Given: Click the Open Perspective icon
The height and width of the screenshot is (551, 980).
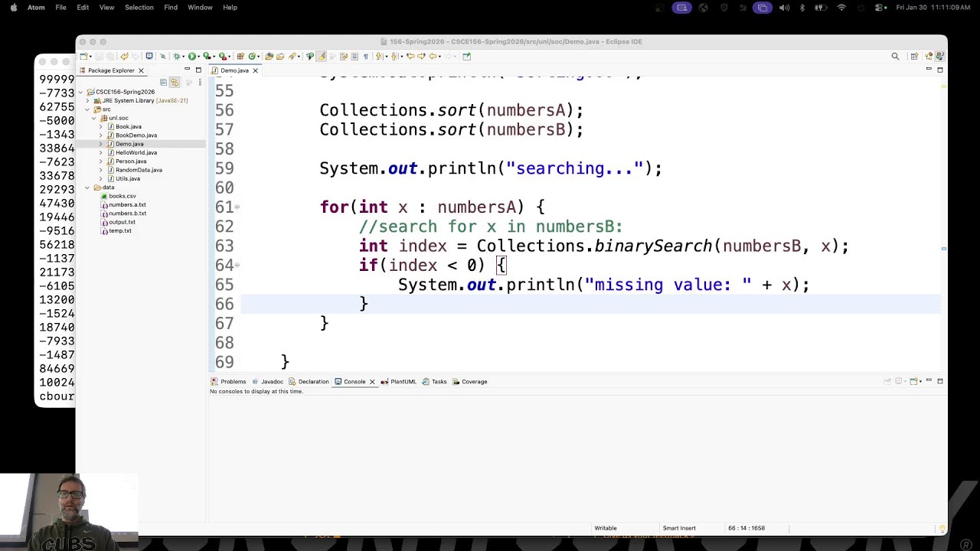Looking at the screenshot, I should click(x=914, y=56).
